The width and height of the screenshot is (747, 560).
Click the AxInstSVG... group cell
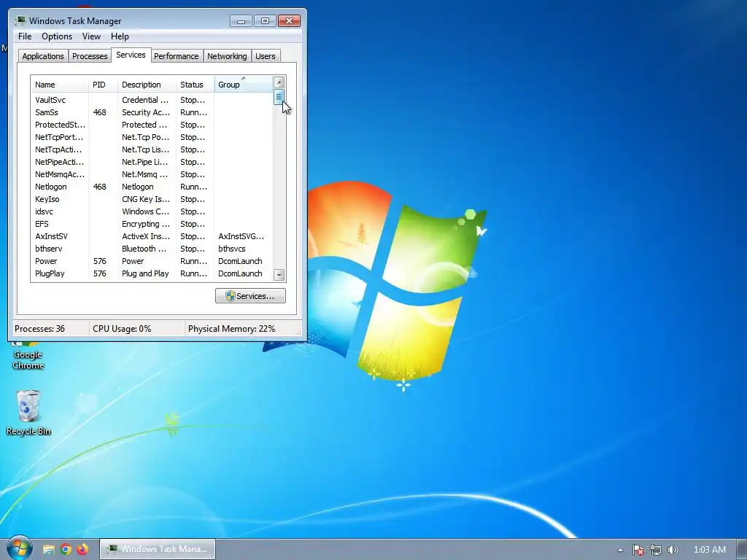(241, 236)
